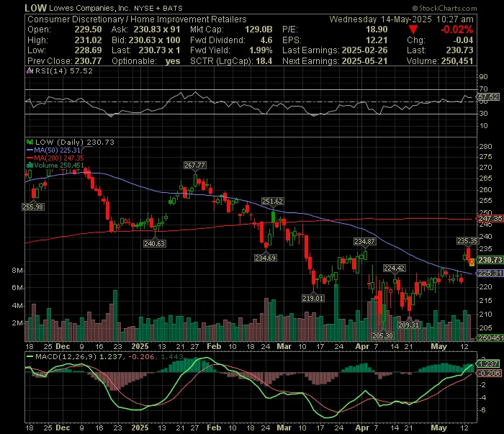The height and width of the screenshot is (434, 504).
Task: Click the 235.35 price peak label
Action: [x=467, y=240]
